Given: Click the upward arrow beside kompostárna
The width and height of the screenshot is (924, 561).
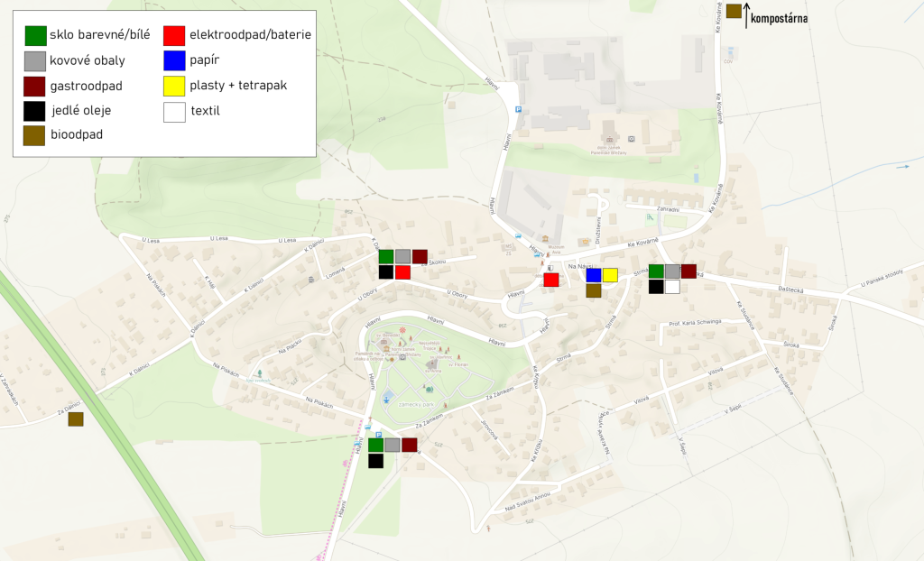Looking at the screenshot, I should 747,15.
